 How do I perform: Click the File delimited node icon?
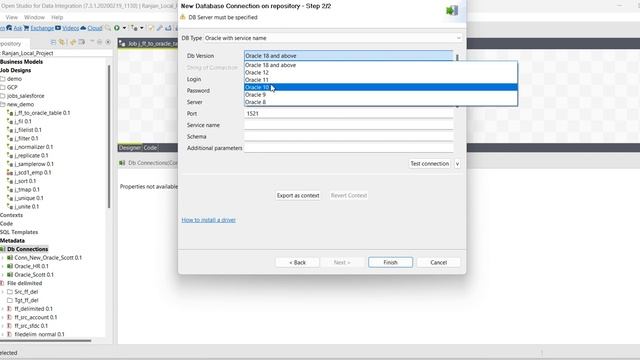tap(2, 283)
